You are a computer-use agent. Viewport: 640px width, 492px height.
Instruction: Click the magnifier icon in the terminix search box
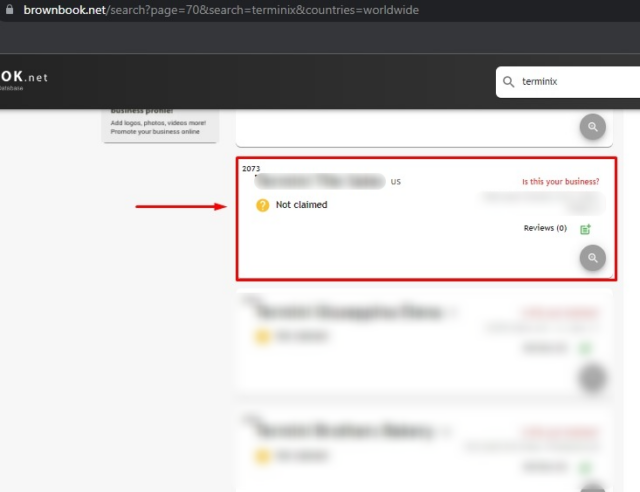pos(509,82)
